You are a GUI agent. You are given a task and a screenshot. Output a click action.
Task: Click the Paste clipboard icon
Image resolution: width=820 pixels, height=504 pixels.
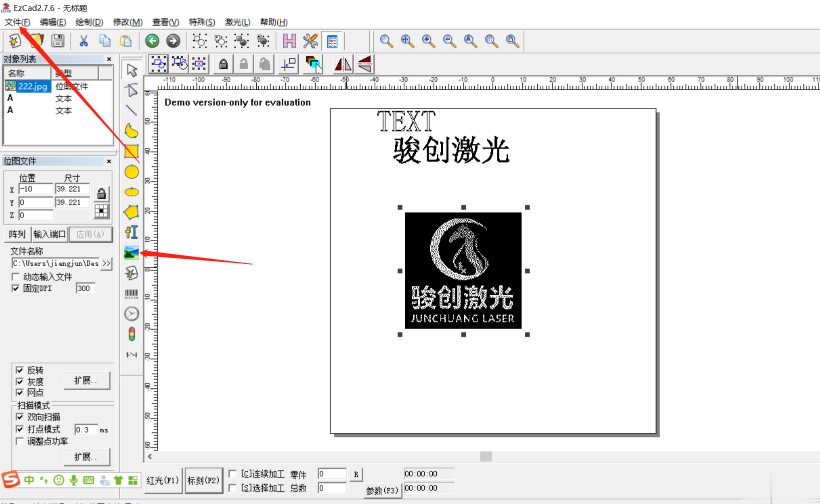(x=126, y=41)
